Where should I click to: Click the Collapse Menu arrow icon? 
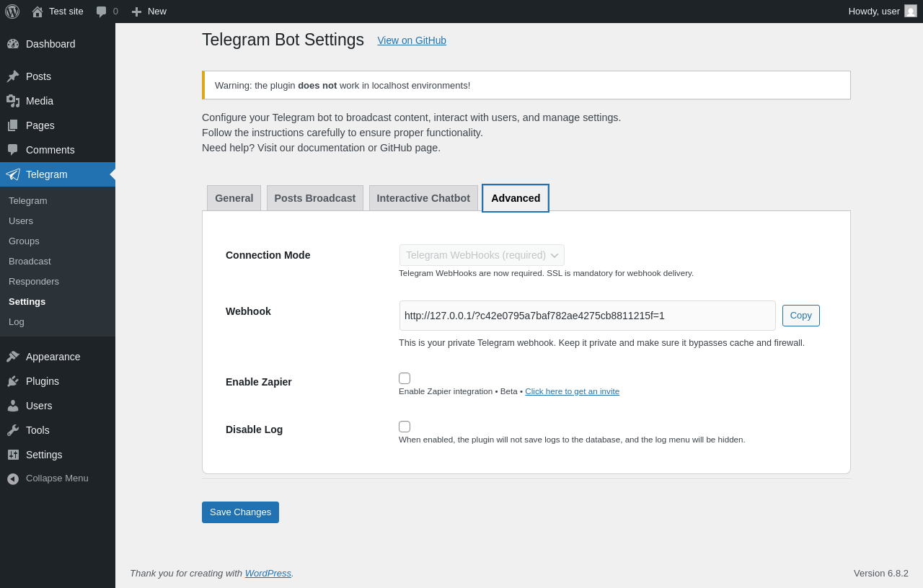[13, 478]
